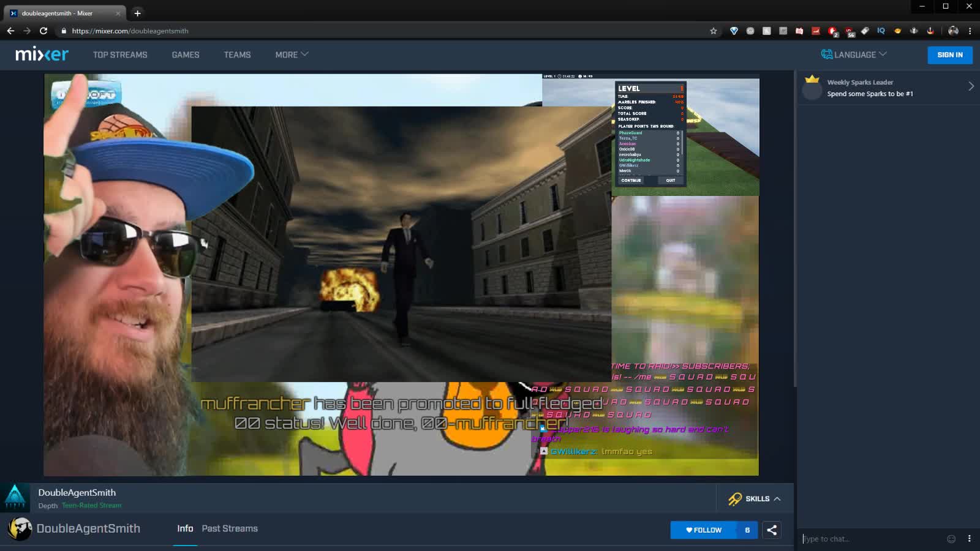Expand the Skills panel
Image resolution: width=980 pixels, height=551 pixels.
(x=755, y=498)
